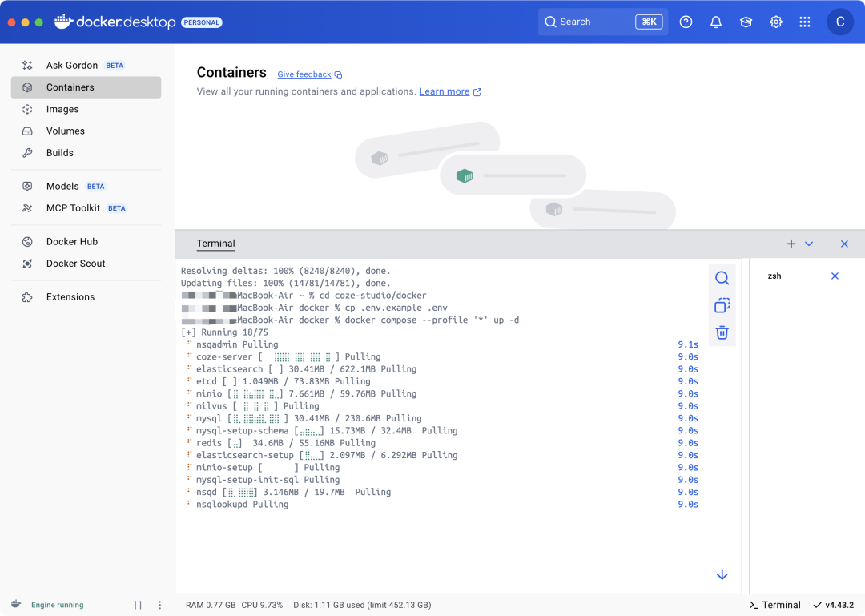Open the apps grid icon
Screen dimensions: 865x616
click(805, 22)
